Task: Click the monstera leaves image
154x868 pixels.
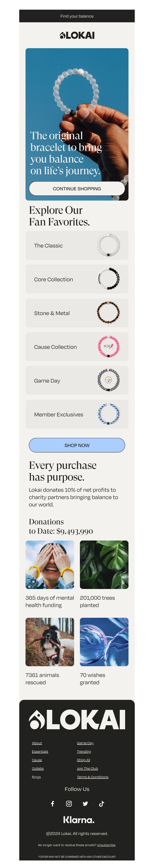Action: tap(104, 565)
